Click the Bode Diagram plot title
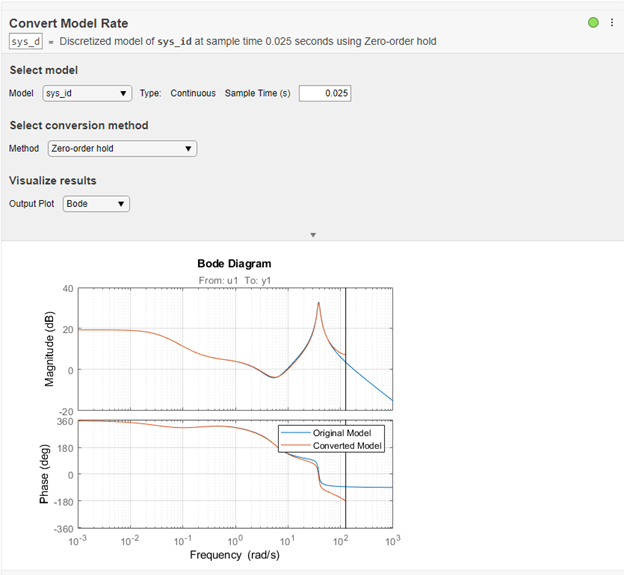The width and height of the screenshot is (624, 575). point(234,264)
